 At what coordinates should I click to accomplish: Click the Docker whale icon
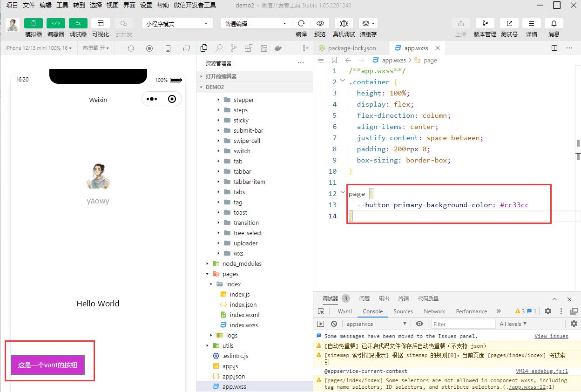278,48
